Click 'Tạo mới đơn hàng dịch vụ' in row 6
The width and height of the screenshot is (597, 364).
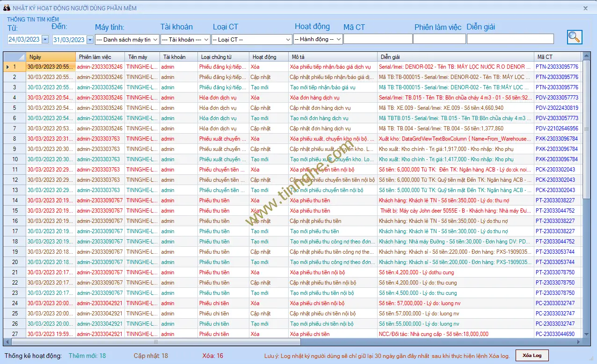[x=333, y=118]
